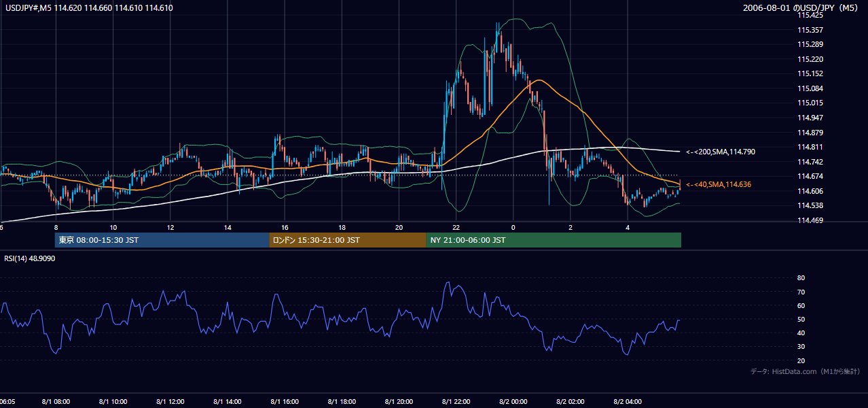The width and height of the screenshot is (868, 408).
Task: Click RSI scale value 30
Action: (801, 347)
